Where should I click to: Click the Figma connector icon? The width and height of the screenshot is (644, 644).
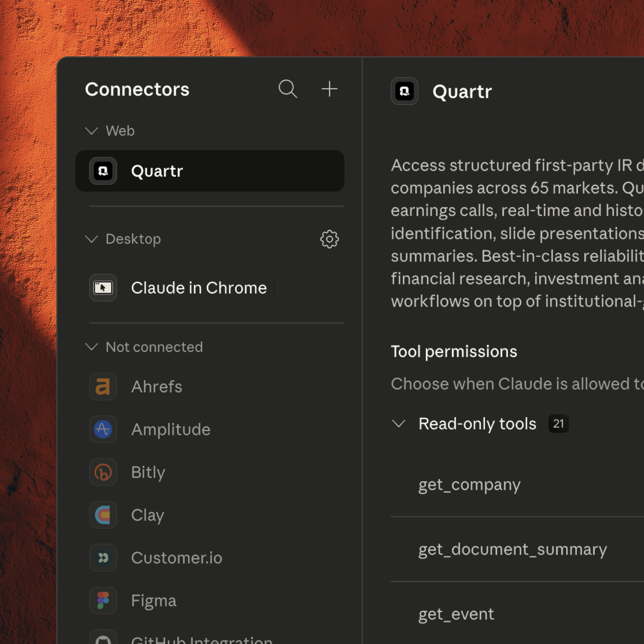(x=103, y=600)
